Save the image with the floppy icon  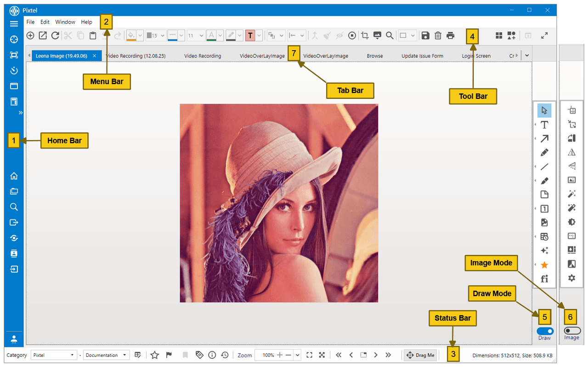[425, 35]
